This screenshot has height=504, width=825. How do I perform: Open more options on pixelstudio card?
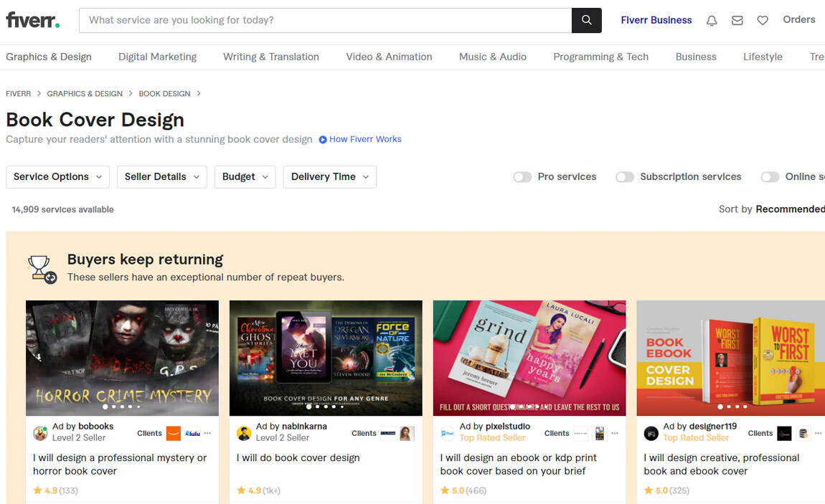(x=615, y=433)
